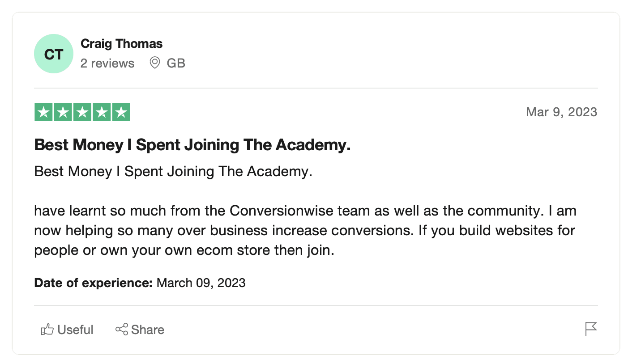
Task: Click the GB country label
Action: click(176, 63)
